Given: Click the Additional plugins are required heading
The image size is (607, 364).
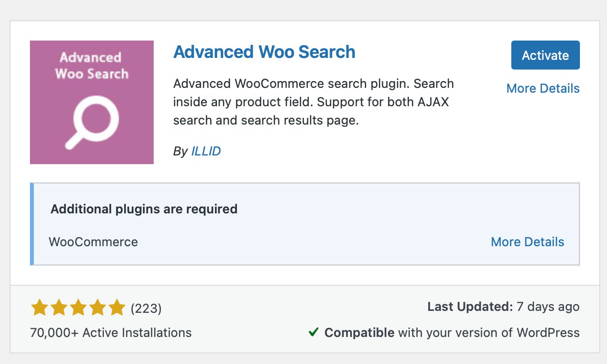Looking at the screenshot, I should pos(144,209).
